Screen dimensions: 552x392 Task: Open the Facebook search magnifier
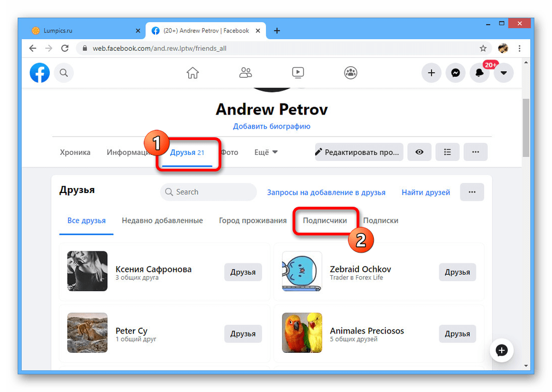(x=63, y=73)
